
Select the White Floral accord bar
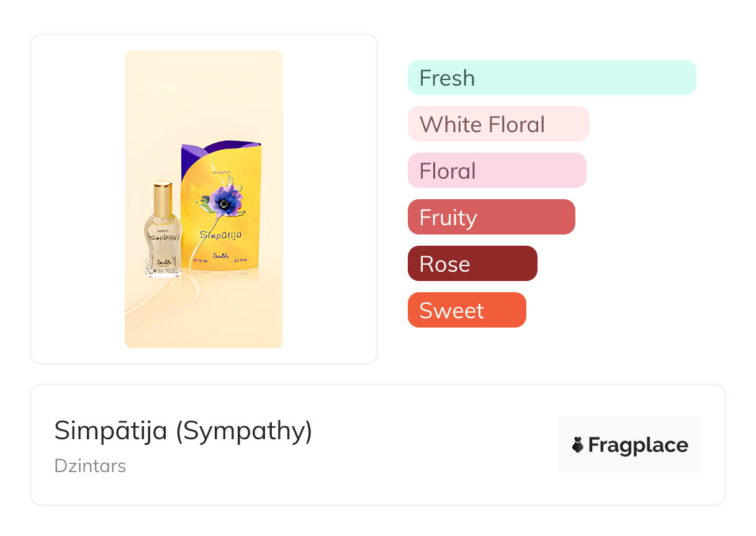click(498, 124)
